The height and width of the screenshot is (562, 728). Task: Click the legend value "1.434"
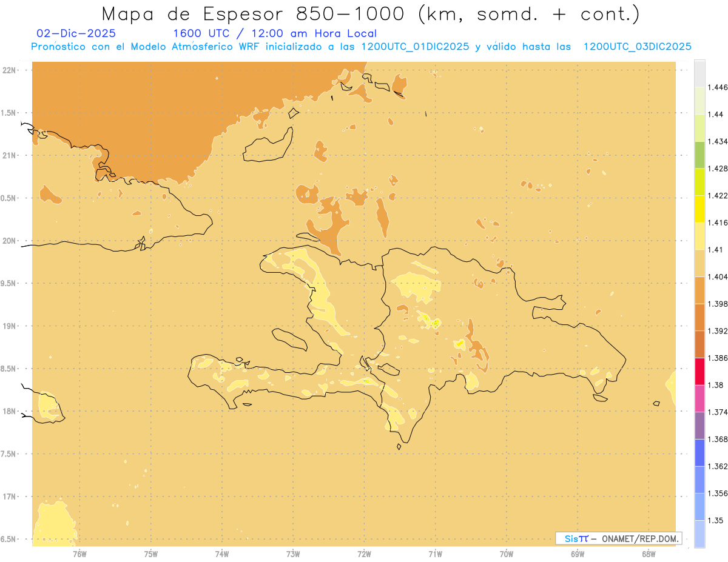pyautogui.click(x=718, y=141)
